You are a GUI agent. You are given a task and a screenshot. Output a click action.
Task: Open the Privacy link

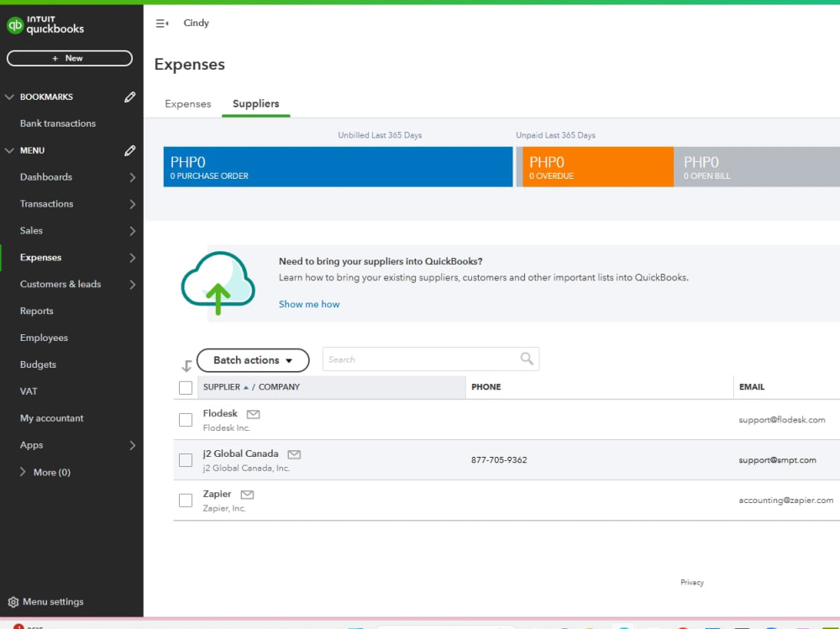691,582
